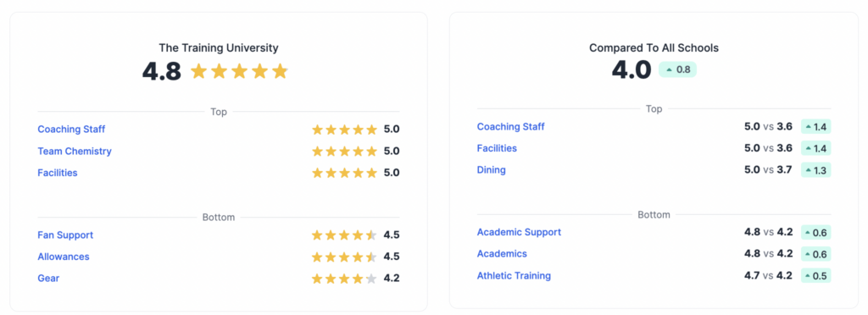This screenshot has height=315, width=868.
Task: Select the Allowances category link
Action: [x=64, y=257]
